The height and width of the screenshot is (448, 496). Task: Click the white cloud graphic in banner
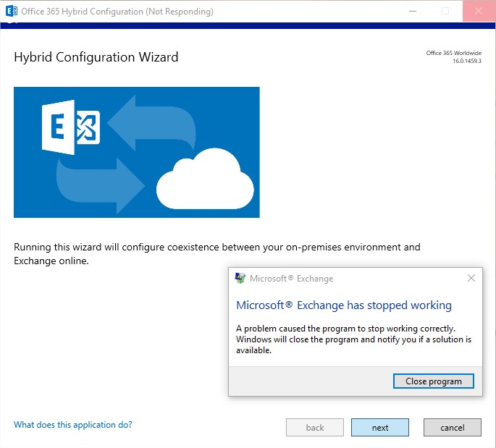(x=205, y=179)
